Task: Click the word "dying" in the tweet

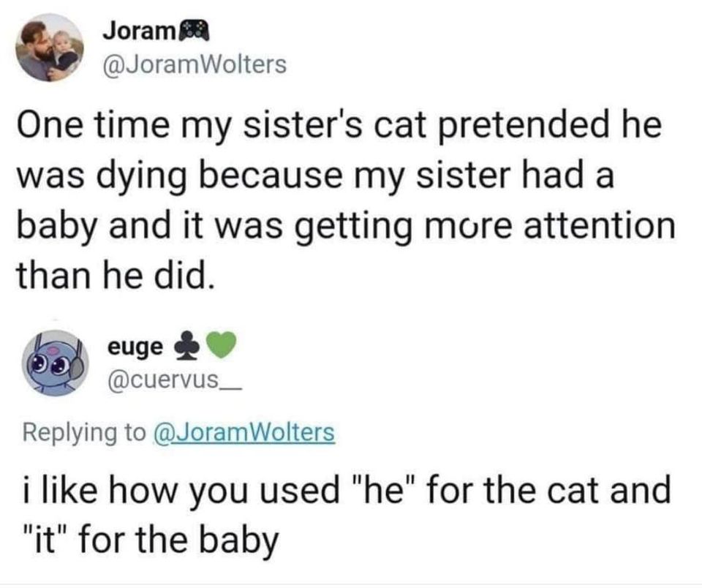Action: (152, 177)
